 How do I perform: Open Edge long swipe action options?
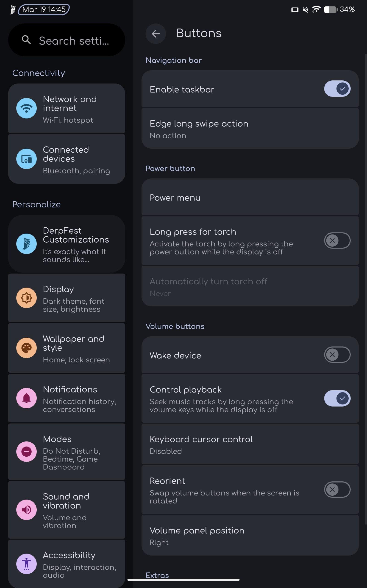(250, 129)
